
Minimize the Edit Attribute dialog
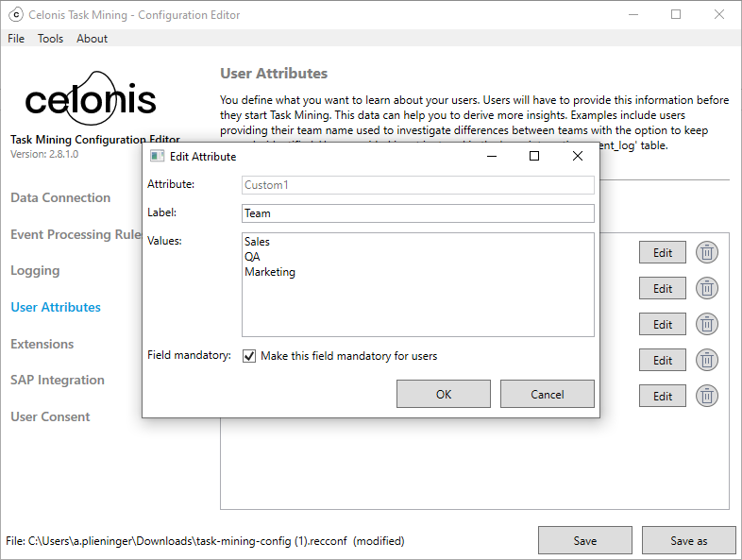(x=492, y=156)
